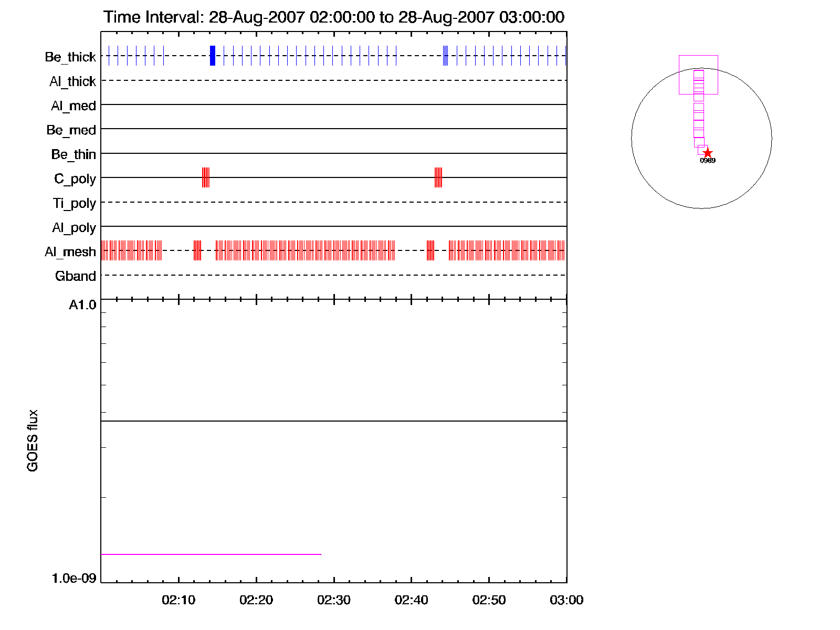The image size is (840, 630).
Task: Click the Al_thick row label
Action: click(72, 81)
